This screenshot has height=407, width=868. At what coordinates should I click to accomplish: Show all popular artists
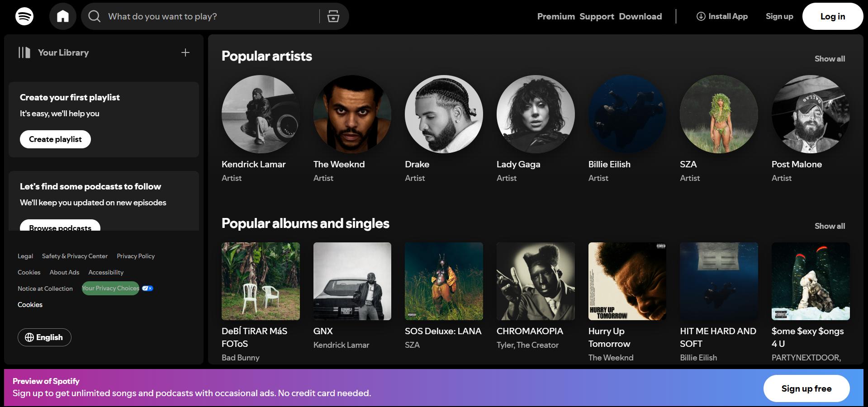tap(830, 59)
